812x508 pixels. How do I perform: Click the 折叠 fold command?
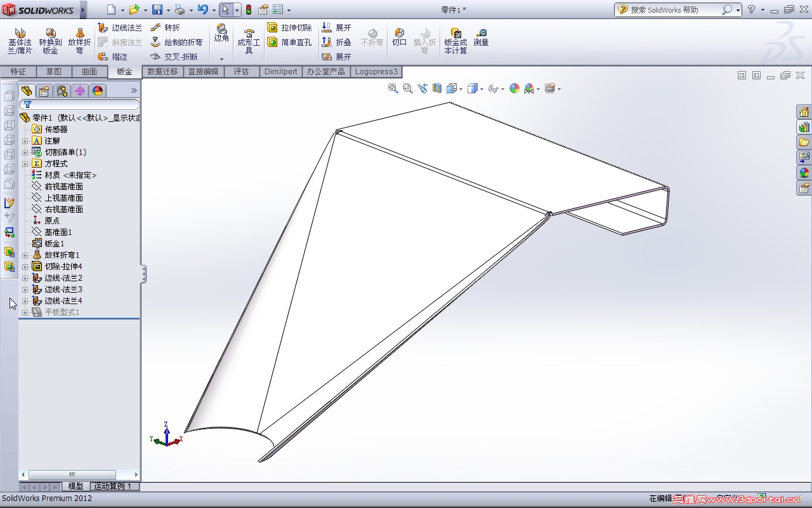click(336, 43)
